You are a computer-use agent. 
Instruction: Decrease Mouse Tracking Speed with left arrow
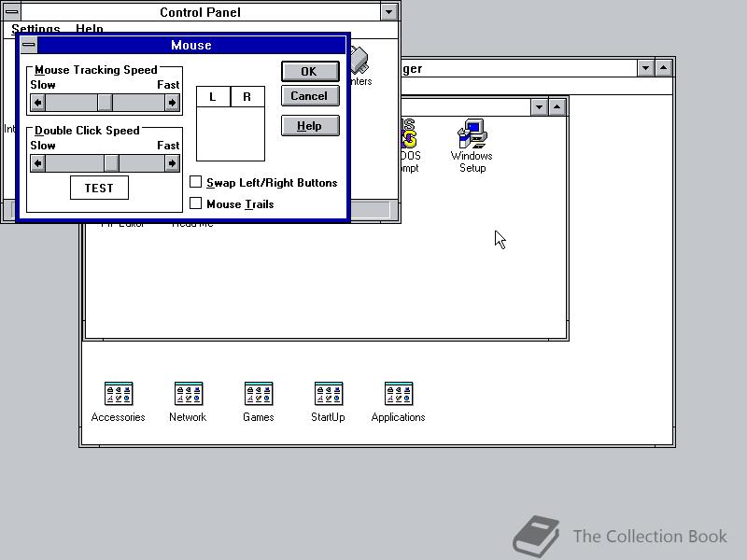pyautogui.click(x=38, y=103)
